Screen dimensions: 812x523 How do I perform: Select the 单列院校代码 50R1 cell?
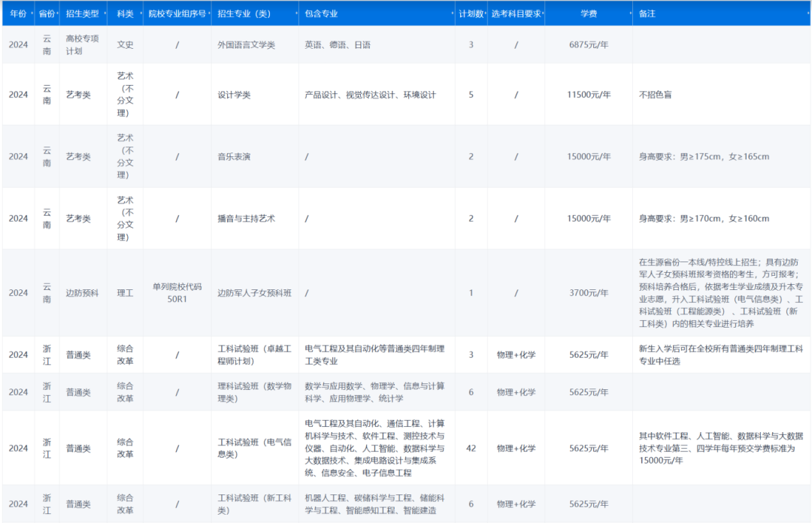click(x=178, y=293)
